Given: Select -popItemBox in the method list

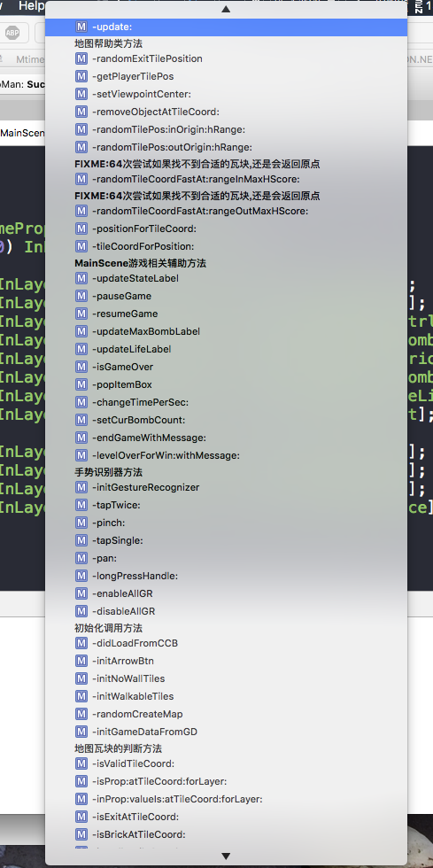Looking at the screenshot, I should (x=226, y=384).
